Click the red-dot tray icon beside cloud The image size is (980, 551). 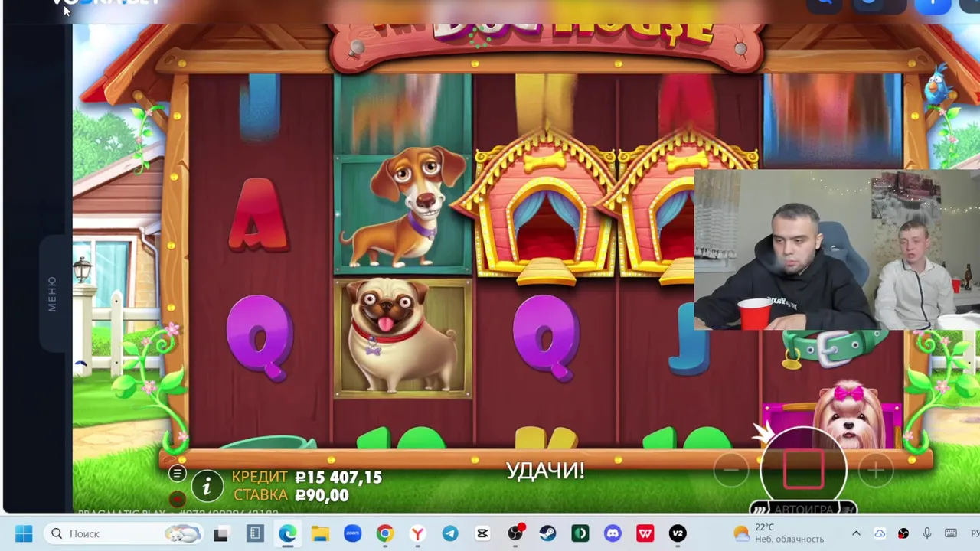coord(903,533)
